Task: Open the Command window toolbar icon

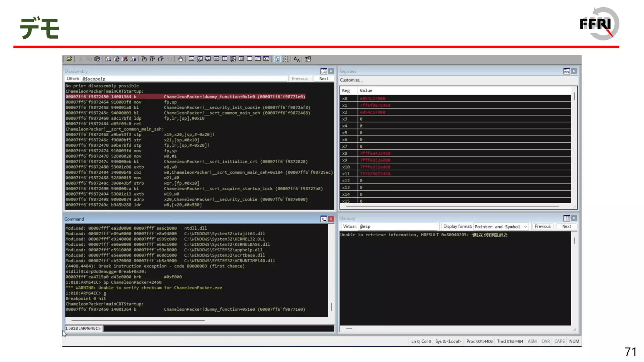Action: tap(191, 59)
